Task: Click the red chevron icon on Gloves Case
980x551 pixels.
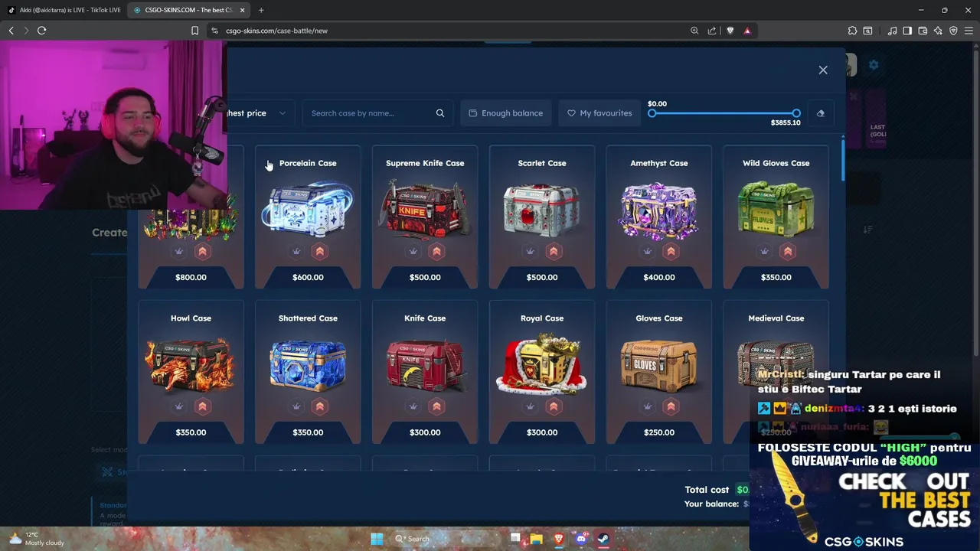Action: tap(671, 406)
